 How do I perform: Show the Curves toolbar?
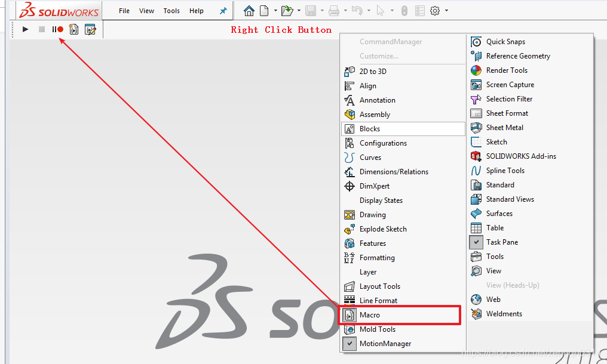tap(403, 158)
